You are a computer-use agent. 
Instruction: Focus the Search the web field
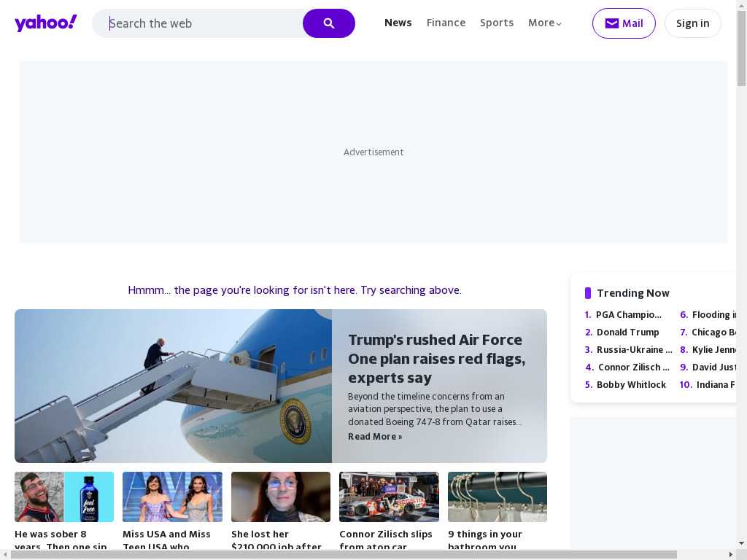click(x=204, y=23)
